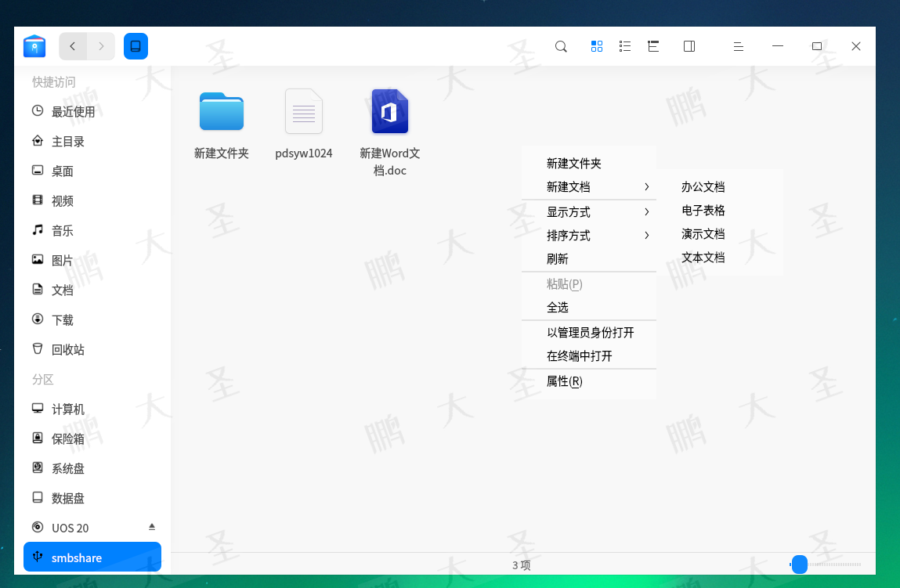Select the pdsyw1024 text file
The height and width of the screenshot is (588, 900).
304,112
